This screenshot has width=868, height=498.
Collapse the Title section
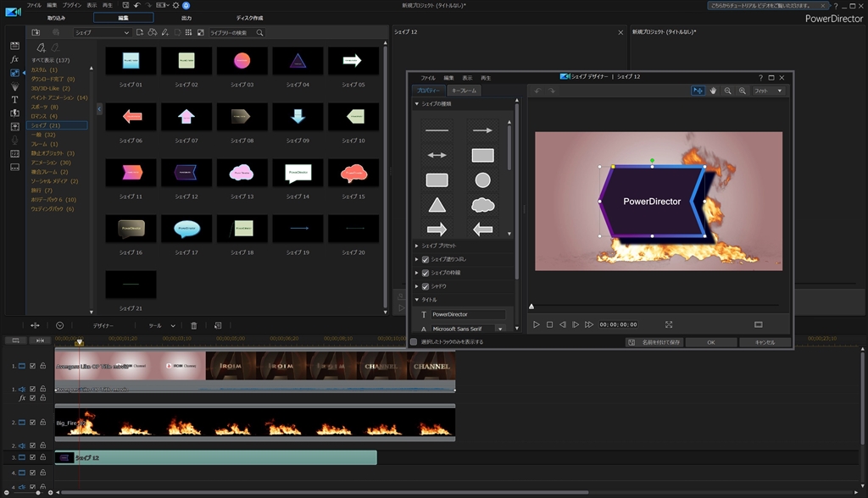pyautogui.click(x=417, y=300)
